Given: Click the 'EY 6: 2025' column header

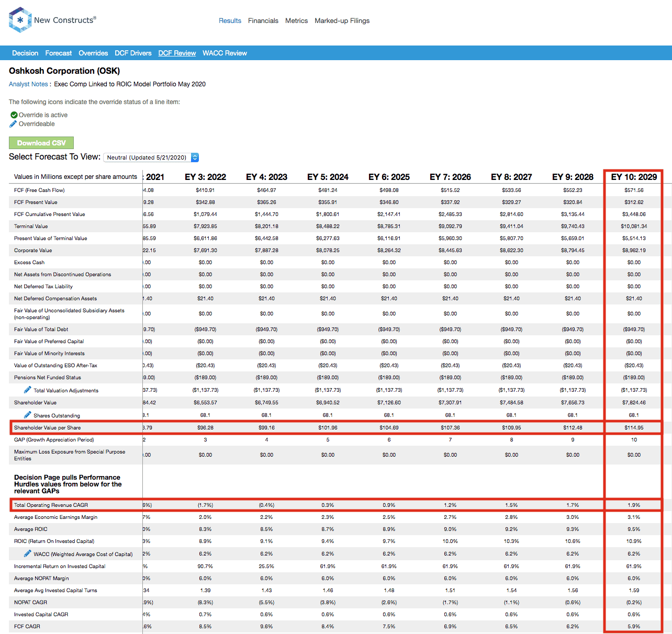Looking at the screenshot, I should (389, 177).
